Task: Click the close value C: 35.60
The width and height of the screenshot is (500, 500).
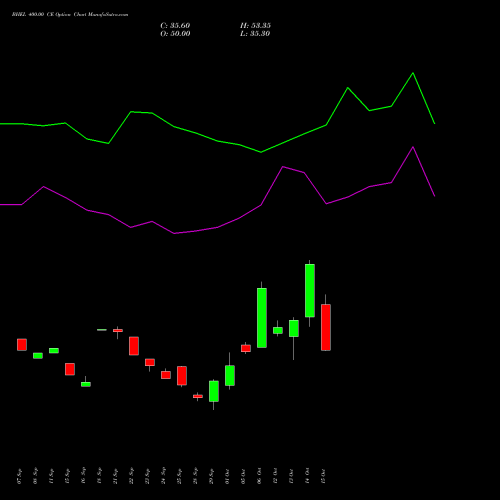Action: coord(175,26)
